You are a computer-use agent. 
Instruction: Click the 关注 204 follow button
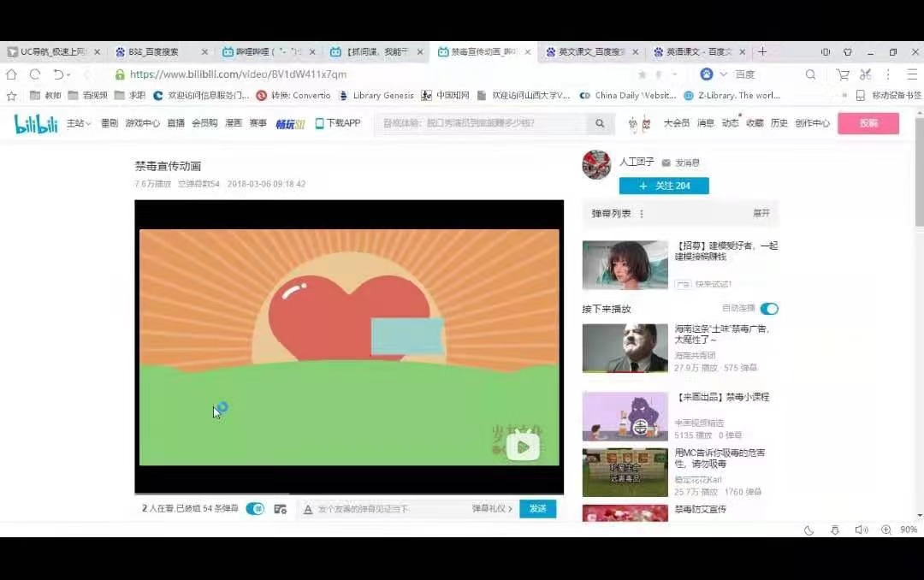pos(664,186)
